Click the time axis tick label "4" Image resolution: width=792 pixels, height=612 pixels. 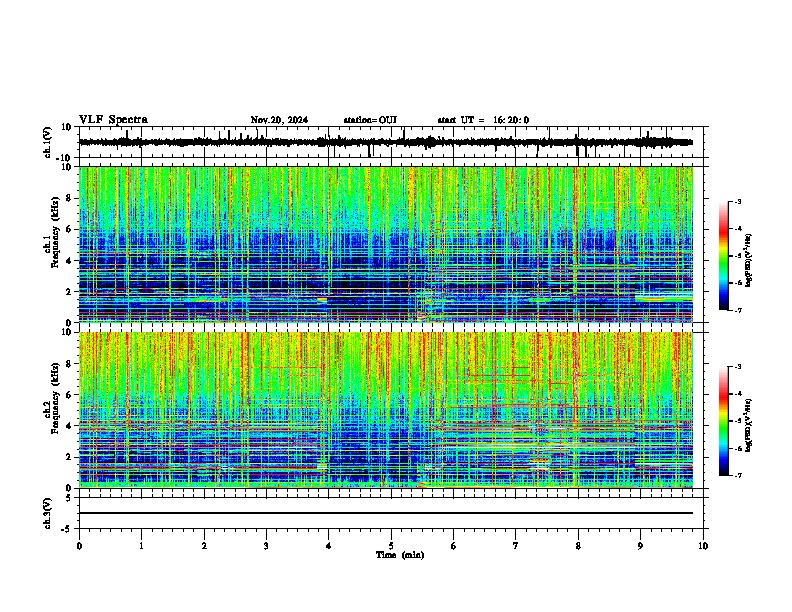click(328, 546)
